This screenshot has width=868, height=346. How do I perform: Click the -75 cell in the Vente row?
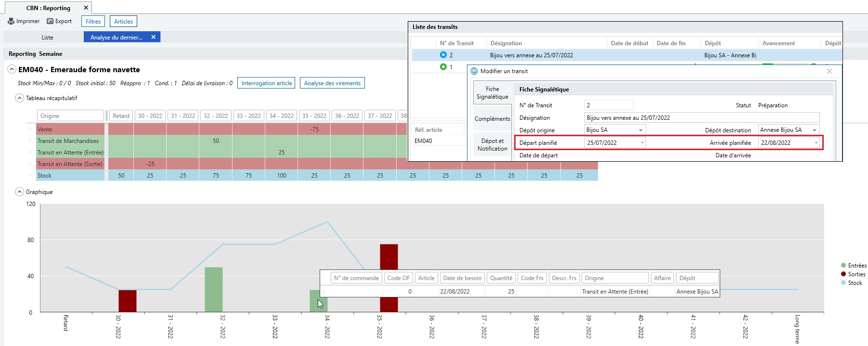(314, 129)
